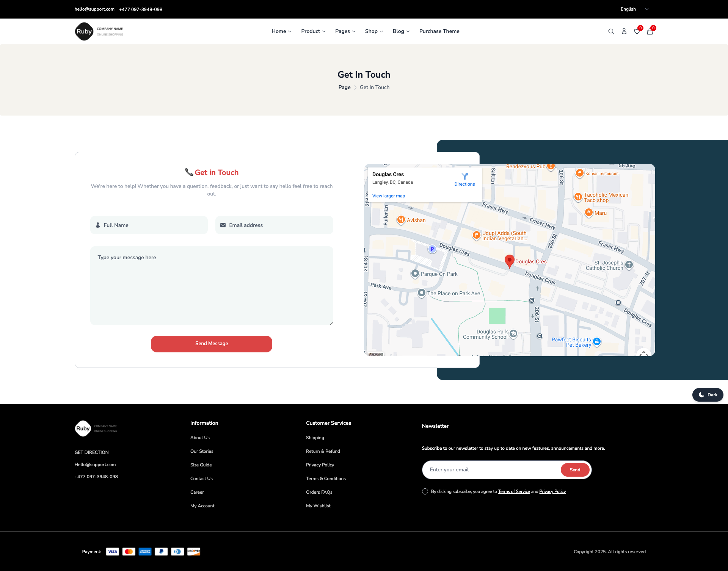The height and width of the screenshot is (571, 728).
Task: Click the red Douglas Cres map pin
Action: 509,261
